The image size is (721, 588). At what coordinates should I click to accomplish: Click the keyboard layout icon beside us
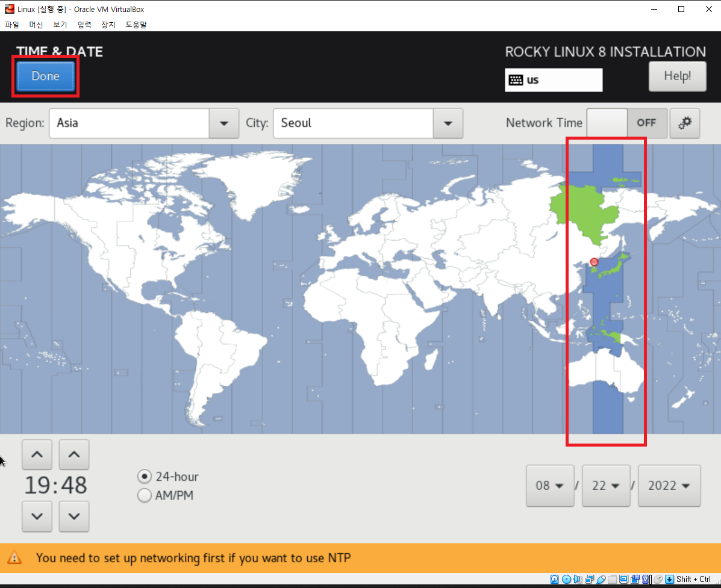coord(516,80)
